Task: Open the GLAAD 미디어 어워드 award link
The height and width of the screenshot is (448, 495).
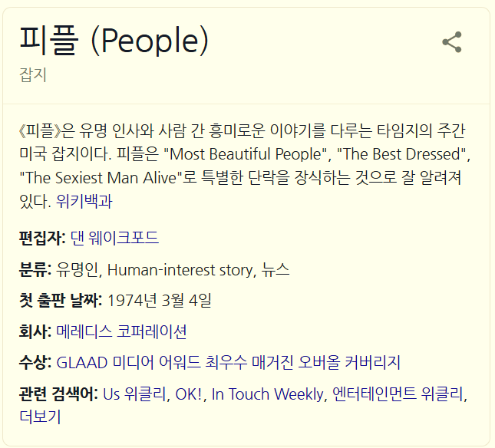Action: point(228,362)
